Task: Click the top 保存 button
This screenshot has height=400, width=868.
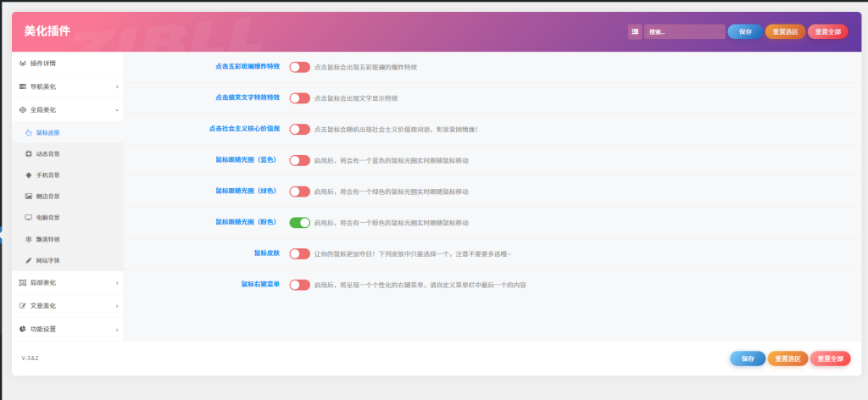Action: [744, 31]
